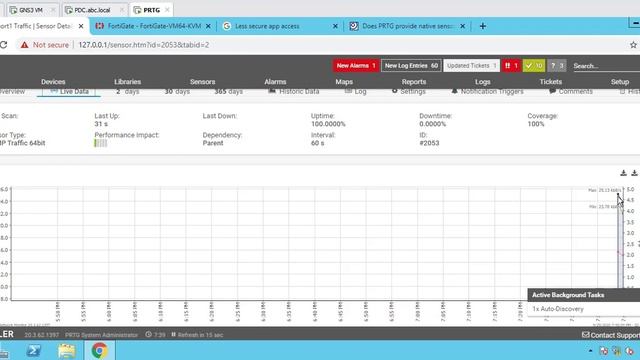
Task: Select the Live Data tab
Action: coord(69,92)
